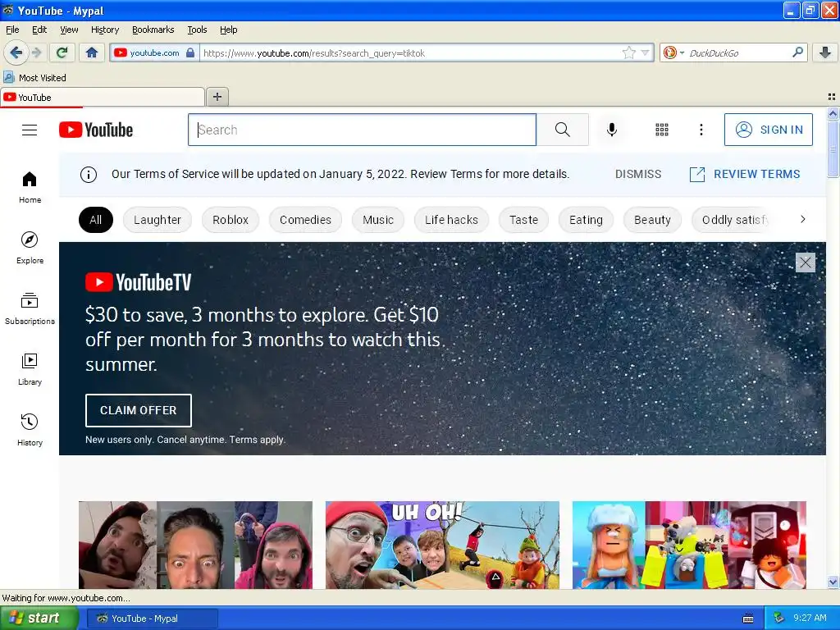
Task: Open the File menu
Action: coord(12,30)
